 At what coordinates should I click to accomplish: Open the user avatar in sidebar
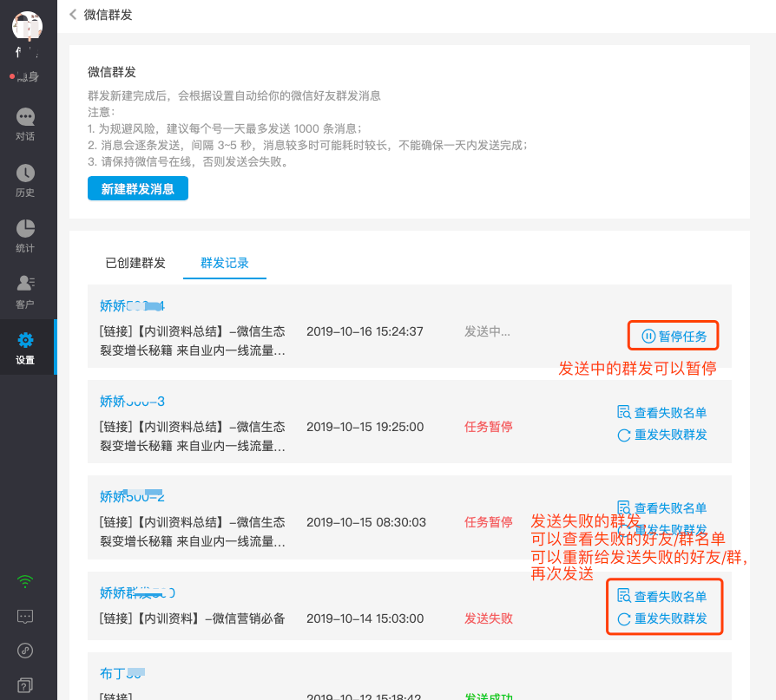[27, 26]
